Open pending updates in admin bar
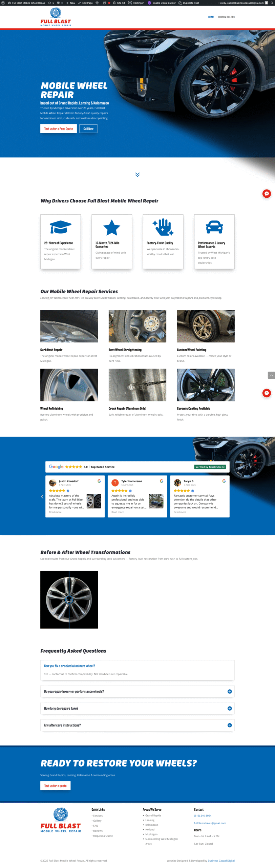275x868 pixels. 51,3
